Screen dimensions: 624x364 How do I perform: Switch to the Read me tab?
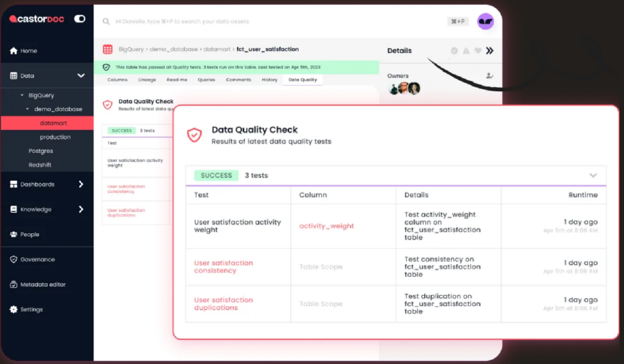pyautogui.click(x=177, y=80)
